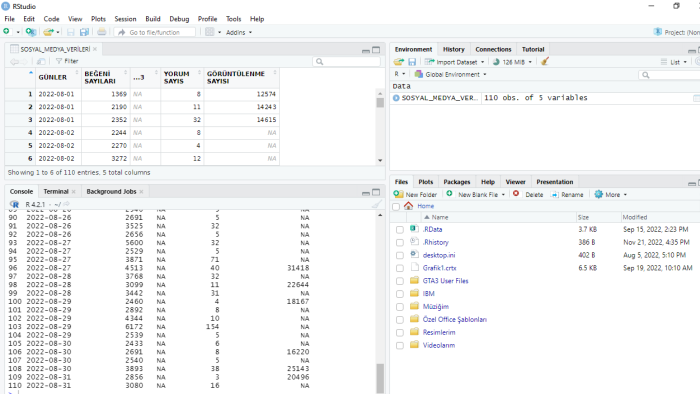Image resolution: width=700 pixels, height=394 pixels.
Task: Open the Import Dataset dropdown
Action: point(454,62)
